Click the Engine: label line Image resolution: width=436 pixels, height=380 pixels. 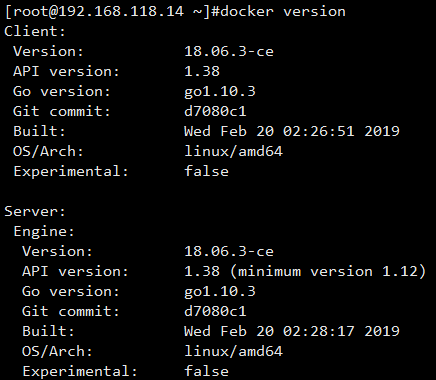(x=44, y=231)
